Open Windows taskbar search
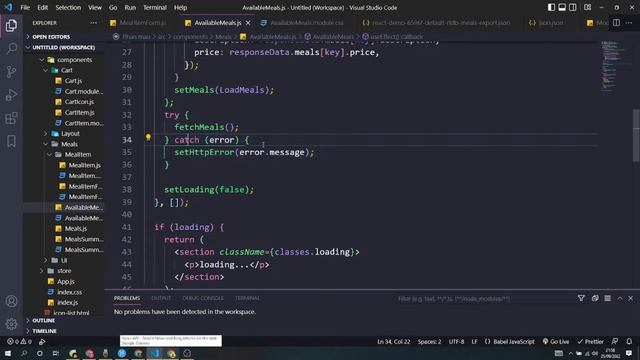 tap(24, 353)
